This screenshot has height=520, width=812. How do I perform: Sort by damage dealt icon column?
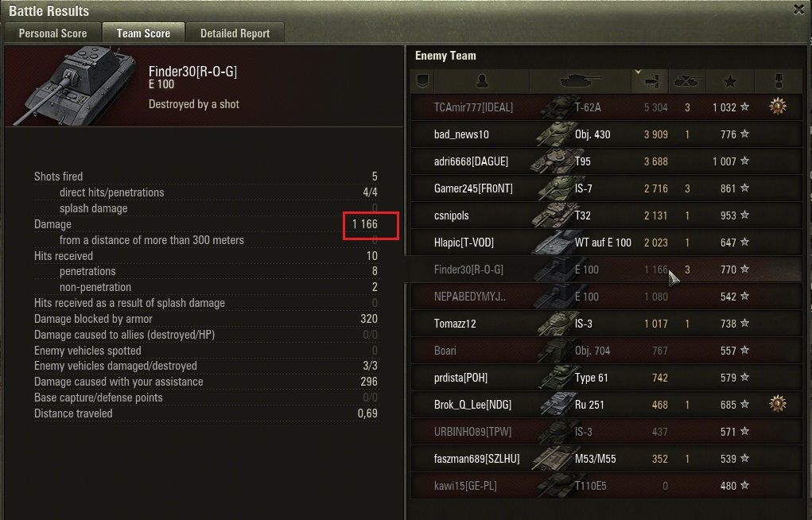[x=650, y=81]
